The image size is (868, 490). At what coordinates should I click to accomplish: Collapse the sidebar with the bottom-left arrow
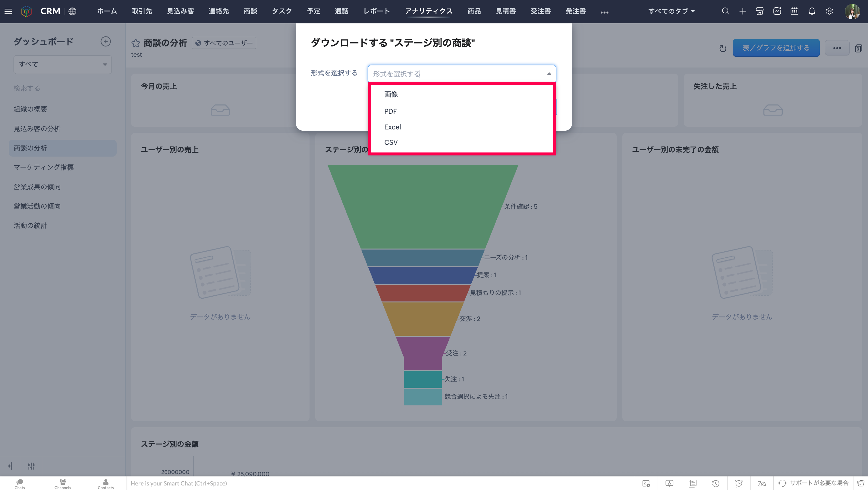coord(10,466)
